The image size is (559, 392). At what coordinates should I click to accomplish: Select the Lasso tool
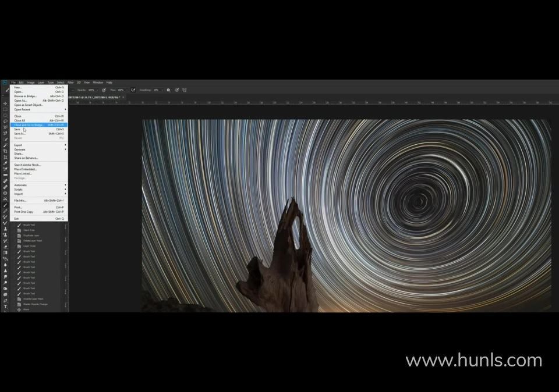pos(5,121)
